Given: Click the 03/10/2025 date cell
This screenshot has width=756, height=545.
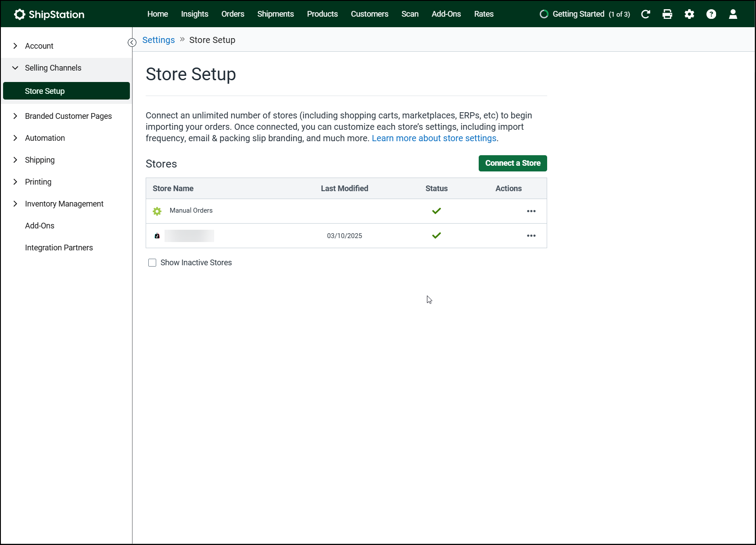Looking at the screenshot, I should click(x=344, y=236).
